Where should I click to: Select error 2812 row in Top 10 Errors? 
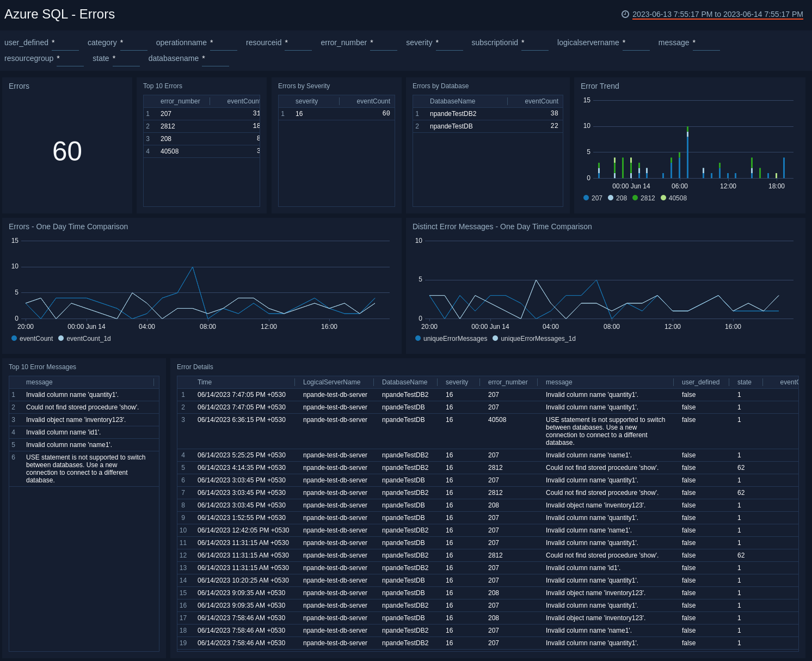pyautogui.click(x=201, y=126)
